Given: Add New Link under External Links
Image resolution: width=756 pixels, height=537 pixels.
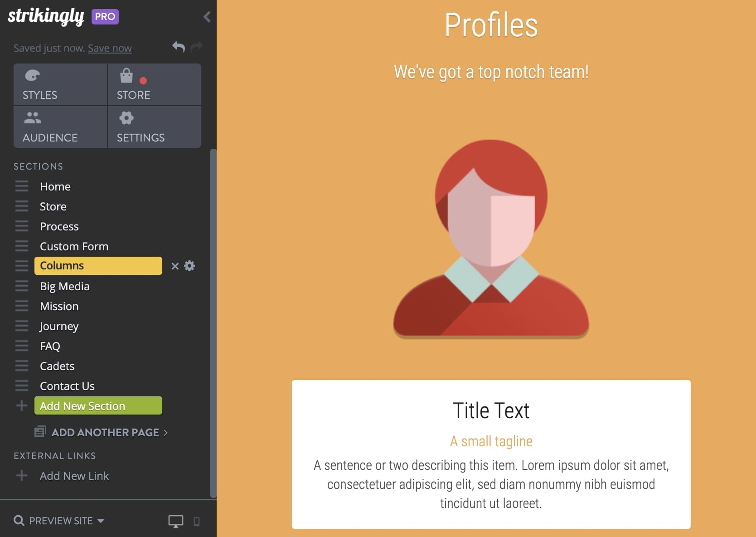Looking at the screenshot, I should pos(74,476).
